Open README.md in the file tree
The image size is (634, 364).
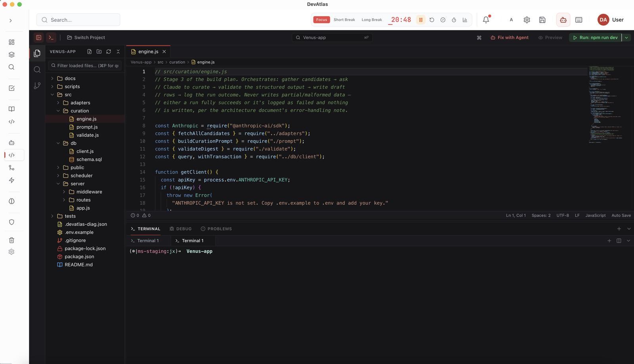(78, 265)
